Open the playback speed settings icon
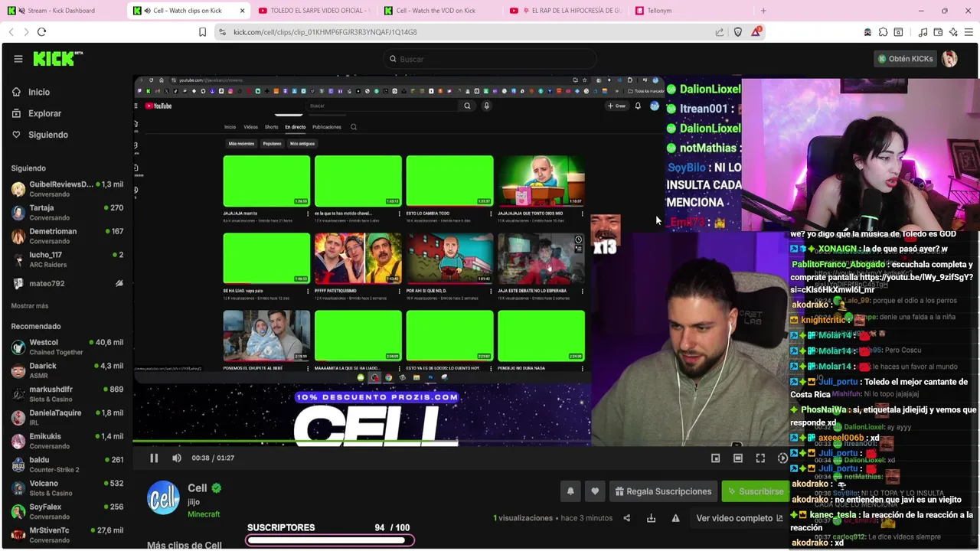 [x=782, y=458]
